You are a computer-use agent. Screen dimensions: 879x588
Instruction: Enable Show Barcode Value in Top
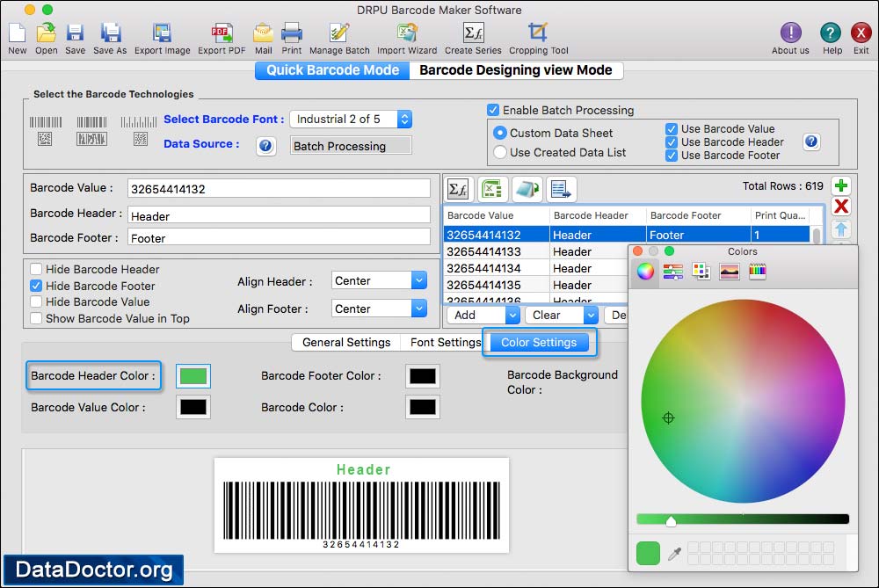[36, 318]
